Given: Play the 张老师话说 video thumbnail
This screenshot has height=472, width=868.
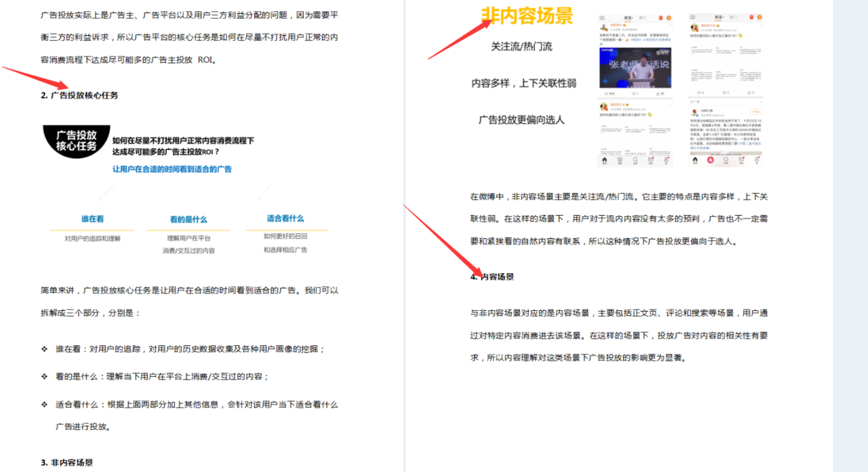Looking at the screenshot, I should click(636, 67).
